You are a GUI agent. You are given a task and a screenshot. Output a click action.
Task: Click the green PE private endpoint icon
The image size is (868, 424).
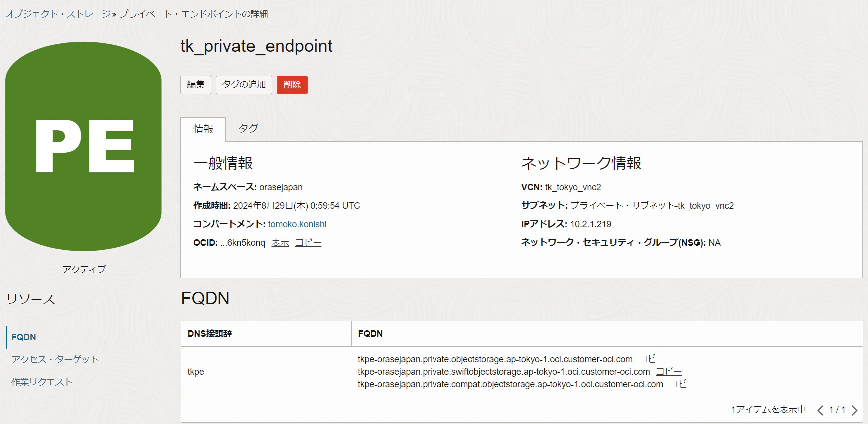click(83, 147)
